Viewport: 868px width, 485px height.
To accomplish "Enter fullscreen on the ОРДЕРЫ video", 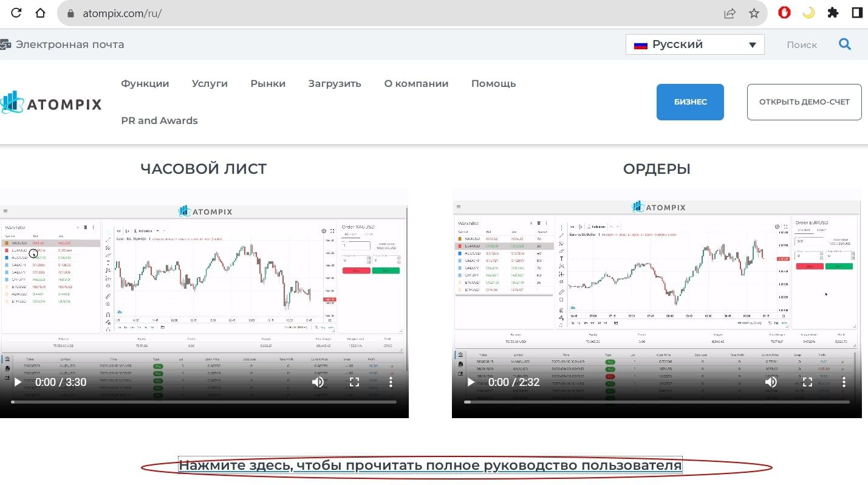I will tap(807, 382).
